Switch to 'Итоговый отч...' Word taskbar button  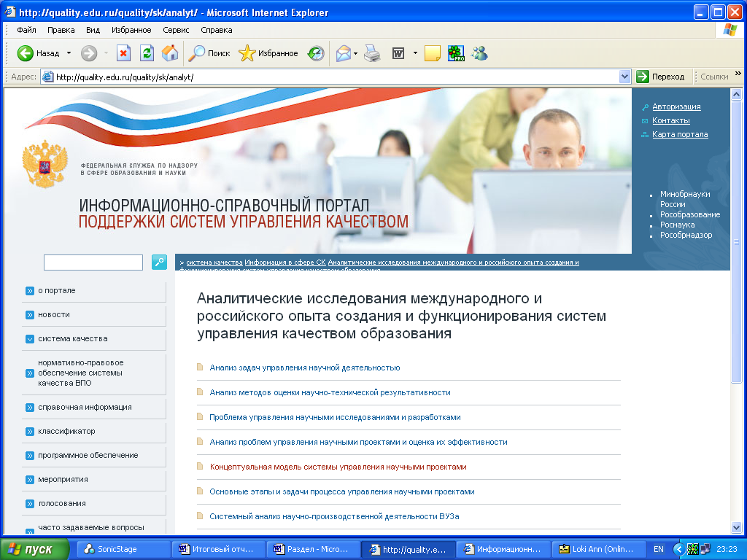click(219, 549)
